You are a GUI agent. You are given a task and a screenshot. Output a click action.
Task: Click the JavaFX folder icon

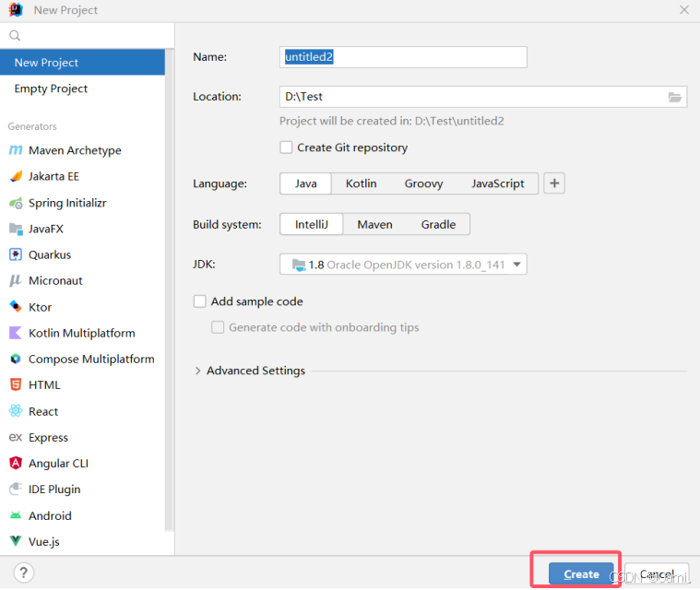[x=16, y=229]
